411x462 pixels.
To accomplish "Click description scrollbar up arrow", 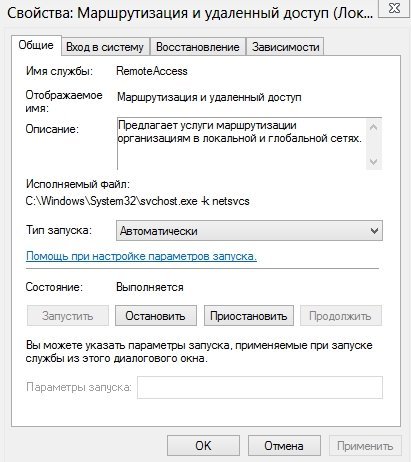I will coord(374,127).
